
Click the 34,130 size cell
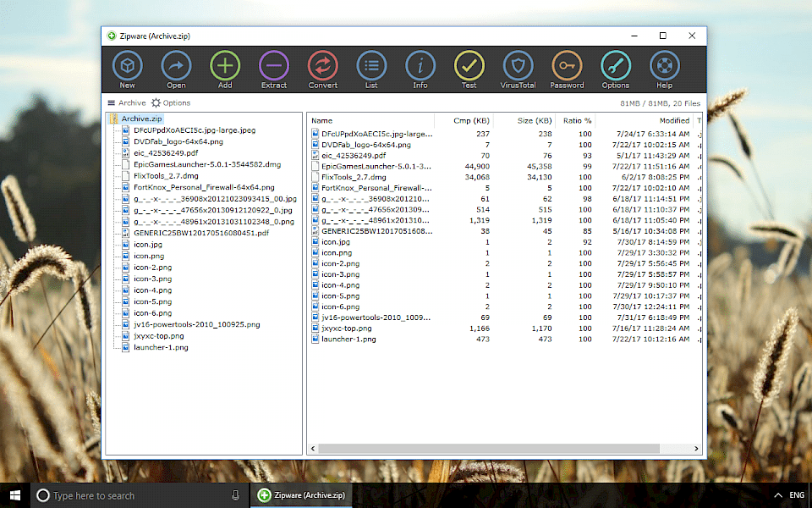click(539, 177)
